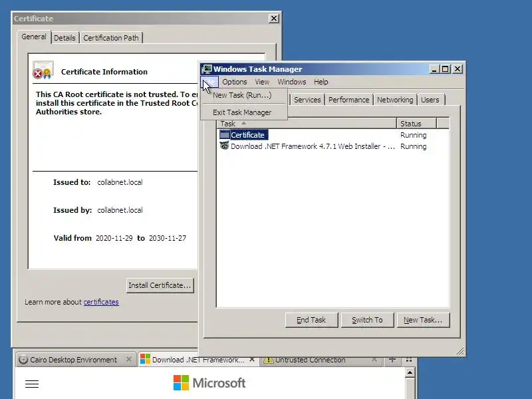Click Running status of the Certificate task
This screenshot has width=532, height=399.
(413, 135)
